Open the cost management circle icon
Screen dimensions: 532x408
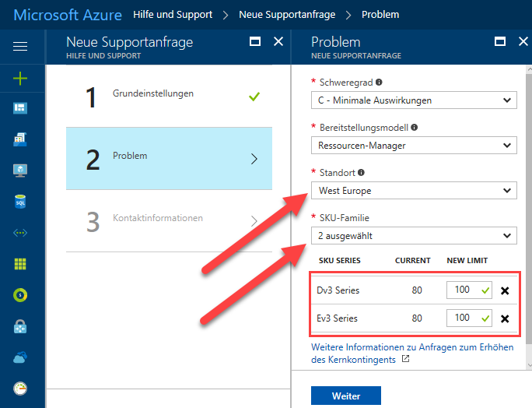[x=20, y=295]
